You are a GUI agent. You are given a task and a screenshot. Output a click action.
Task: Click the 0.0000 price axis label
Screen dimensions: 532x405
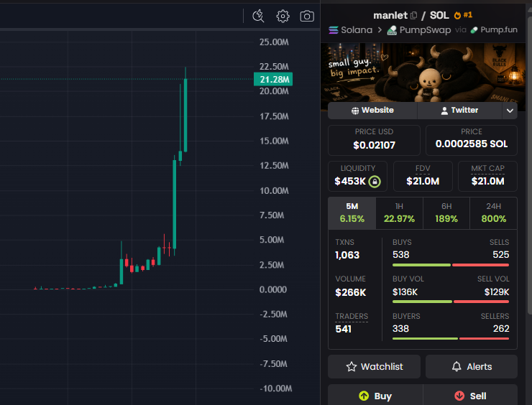(273, 290)
